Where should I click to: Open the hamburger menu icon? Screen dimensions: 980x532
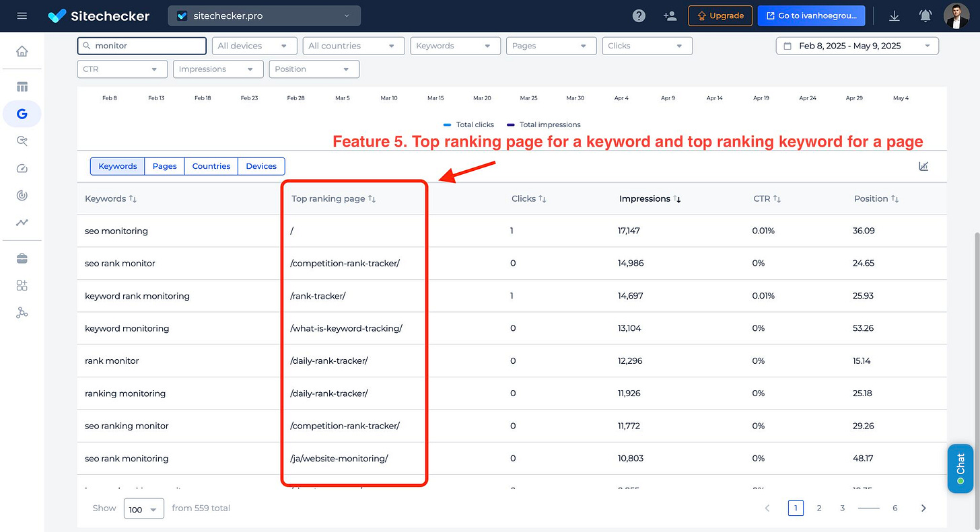tap(22, 15)
